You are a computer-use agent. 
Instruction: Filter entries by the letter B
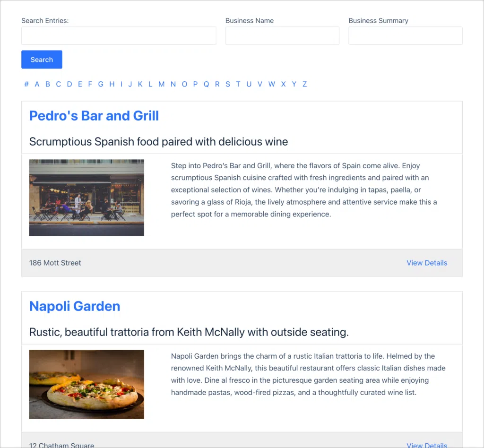pyautogui.click(x=47, y=84)
